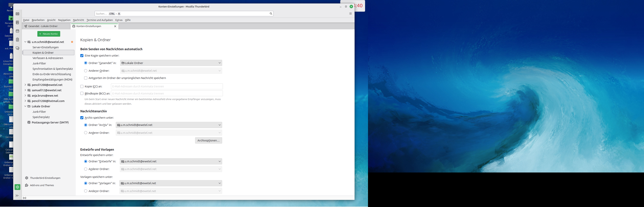Uncheck 'Eine Kopie speichern unter'
The height and width of the screenshot is (207, 644).
(x=82, y=56)
